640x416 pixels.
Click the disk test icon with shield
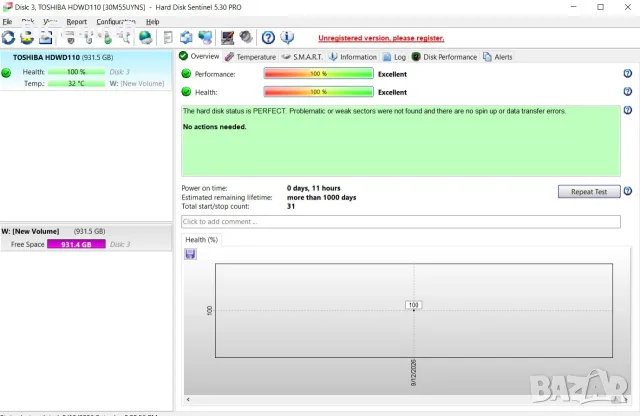[70, 38]
